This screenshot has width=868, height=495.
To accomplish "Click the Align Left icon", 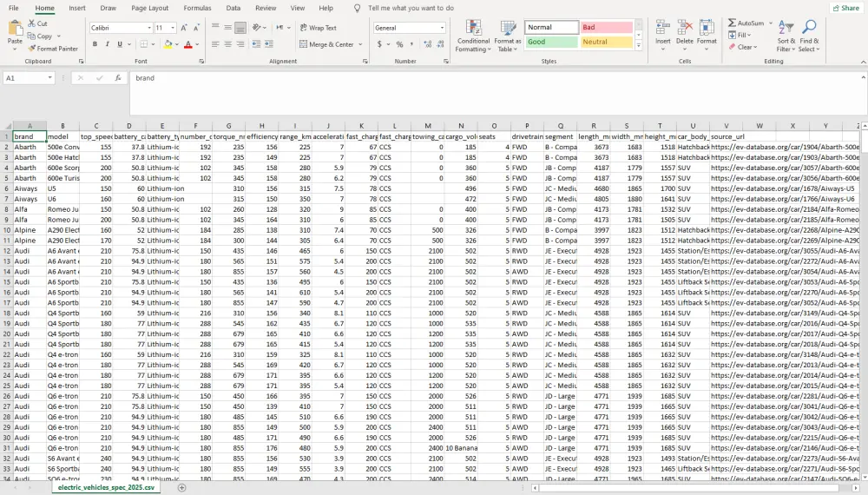I will pyautogui.click(x=215, y=44).
